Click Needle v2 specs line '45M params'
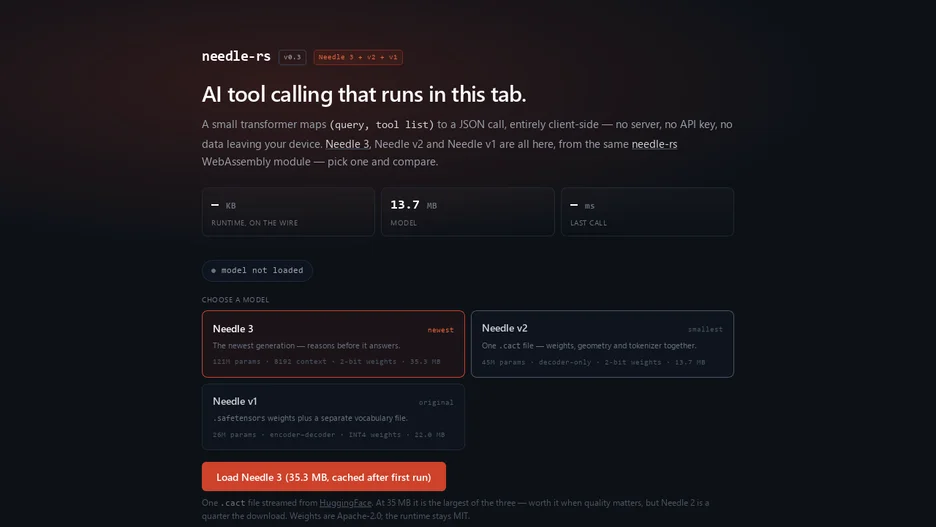This screenshot has height=527, width=936. pyautogui.click(x=593, y=362)
